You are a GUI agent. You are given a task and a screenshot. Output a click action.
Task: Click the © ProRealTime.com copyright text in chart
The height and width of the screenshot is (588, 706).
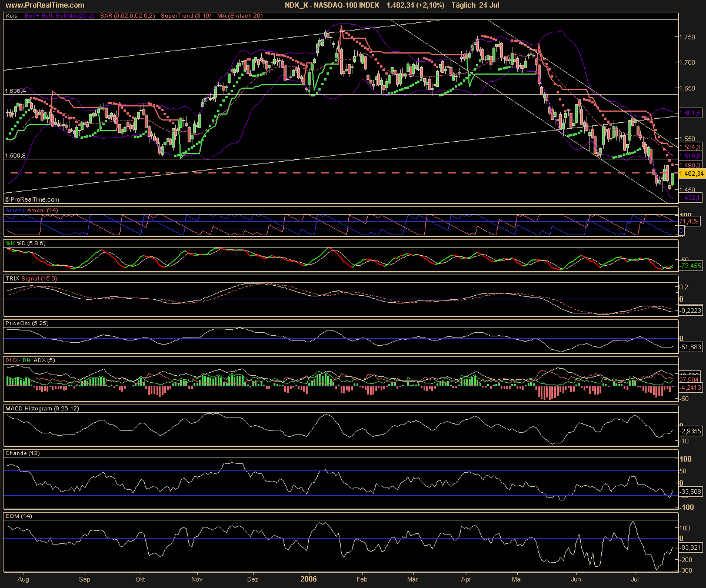(x=32, y=200)
